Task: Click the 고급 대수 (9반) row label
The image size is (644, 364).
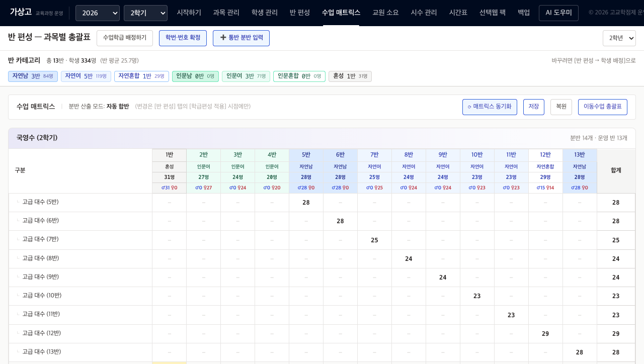Action: coord(40,277)
